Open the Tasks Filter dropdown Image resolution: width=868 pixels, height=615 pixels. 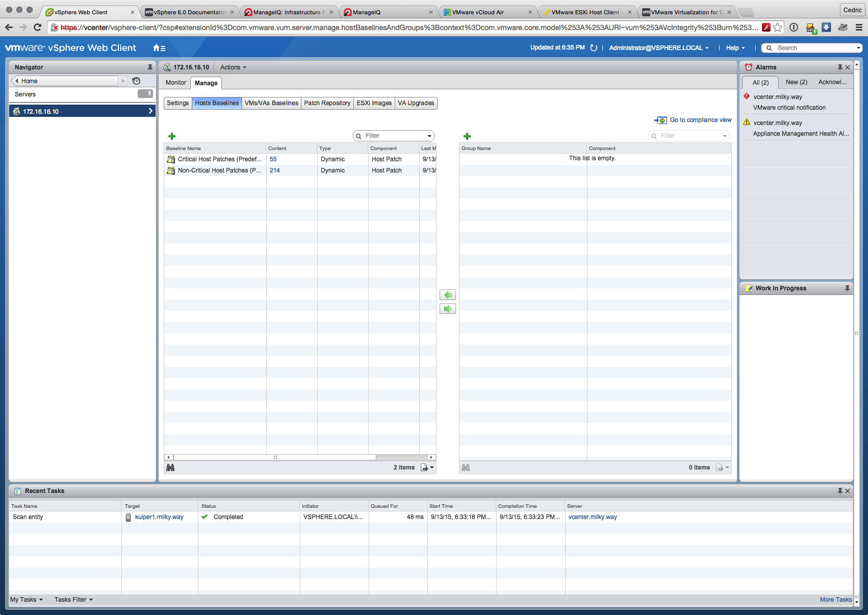73,600
